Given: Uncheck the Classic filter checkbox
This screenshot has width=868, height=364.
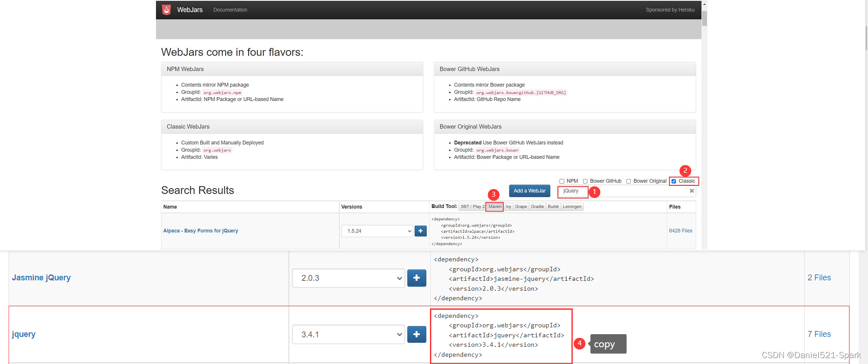Looking at the screenshot, I should pos(674,181).
